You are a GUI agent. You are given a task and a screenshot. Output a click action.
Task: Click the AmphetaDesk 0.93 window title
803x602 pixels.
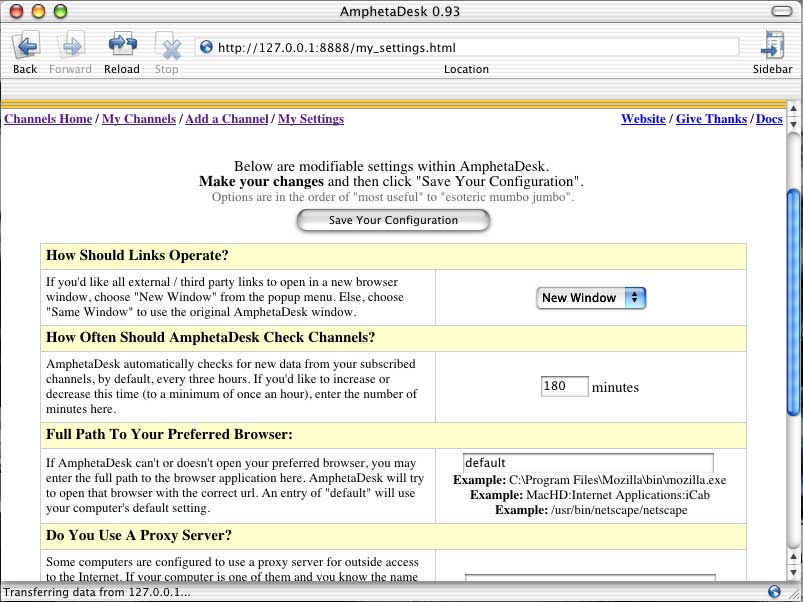[400, 11]
